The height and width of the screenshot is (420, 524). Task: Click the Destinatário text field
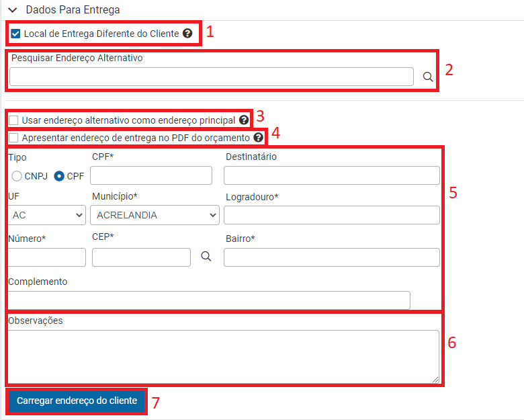coord(331,175)
